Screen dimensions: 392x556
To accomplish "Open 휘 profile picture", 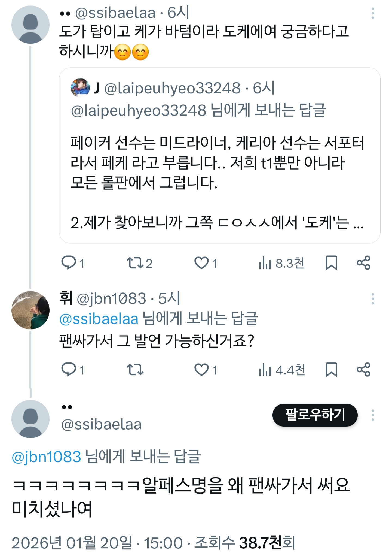I will pos(30,310).
